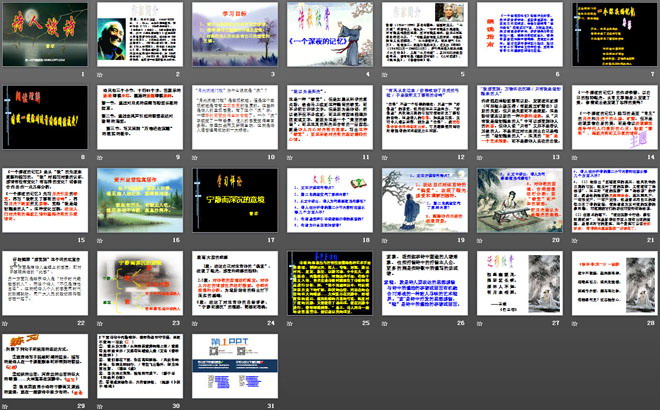Image resolution: width=660 pixels, height=410 pixels.
Task: Select slide 1 title thumbnail 诗人谈诗
Action: tap(45, 34)
